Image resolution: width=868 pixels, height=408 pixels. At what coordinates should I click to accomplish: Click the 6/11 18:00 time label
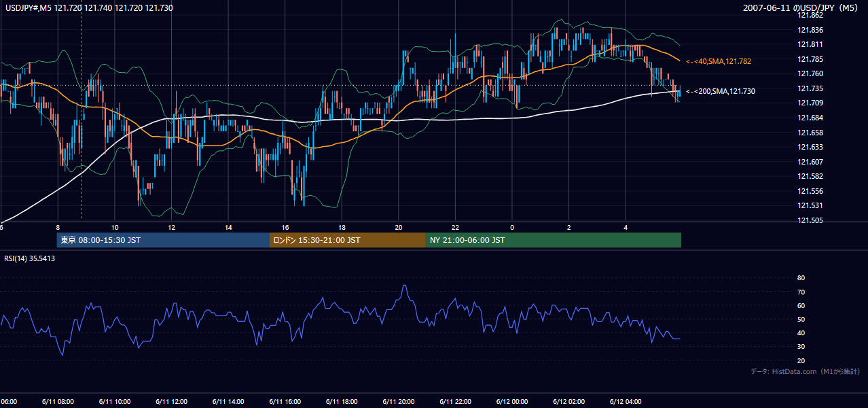click(x=342, y=402)
